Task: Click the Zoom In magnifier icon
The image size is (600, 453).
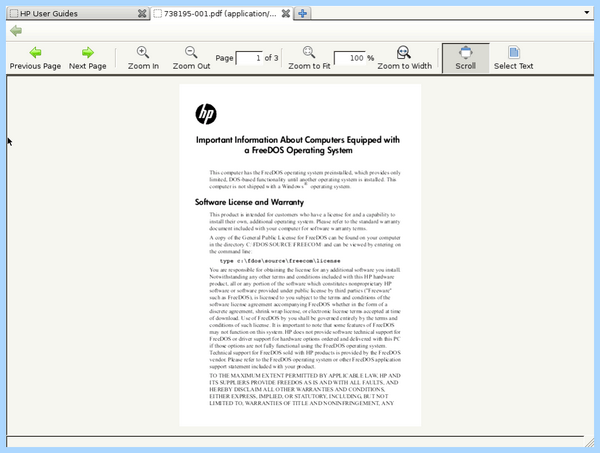Action: (x=143, y=52)
